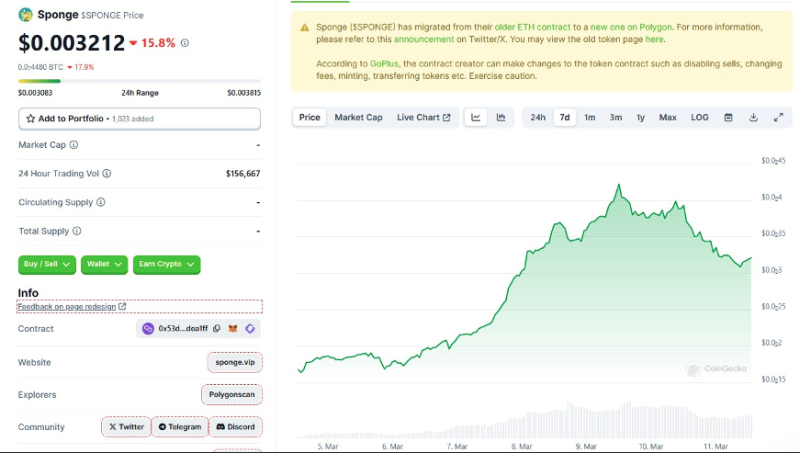Open the Polygonscan explorer link
The image size is (800, 453).
[231, 395]
